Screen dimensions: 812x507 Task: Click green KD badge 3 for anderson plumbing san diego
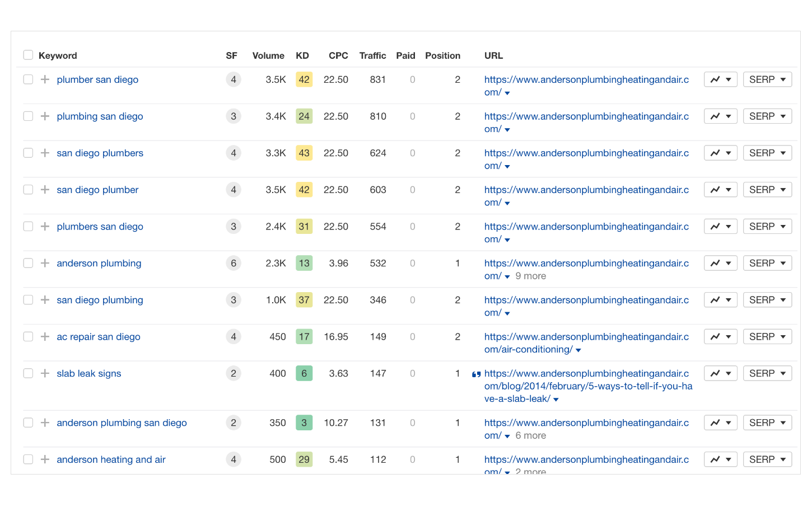[x=304, y=422]
